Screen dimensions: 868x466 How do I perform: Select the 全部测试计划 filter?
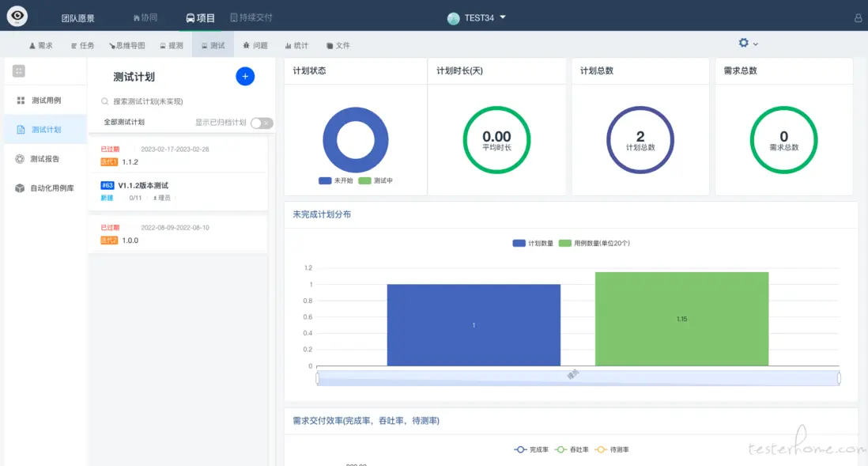(x=124, y=123)
